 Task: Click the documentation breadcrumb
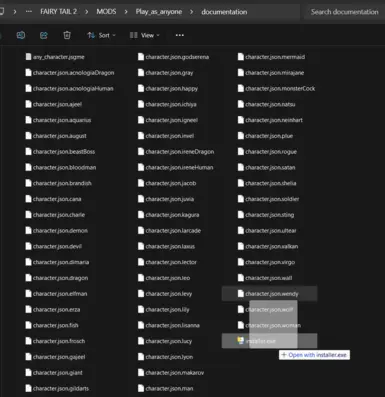click(224, 12)
